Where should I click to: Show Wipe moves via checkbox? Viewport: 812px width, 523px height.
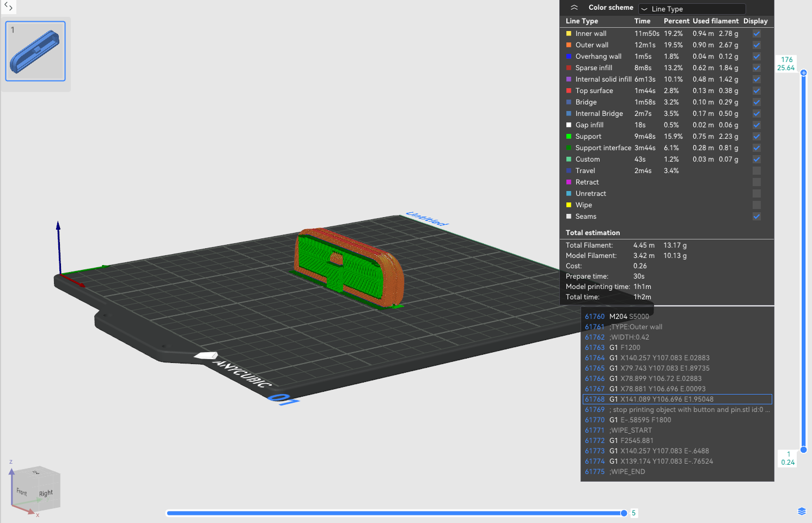click(756, 205)
